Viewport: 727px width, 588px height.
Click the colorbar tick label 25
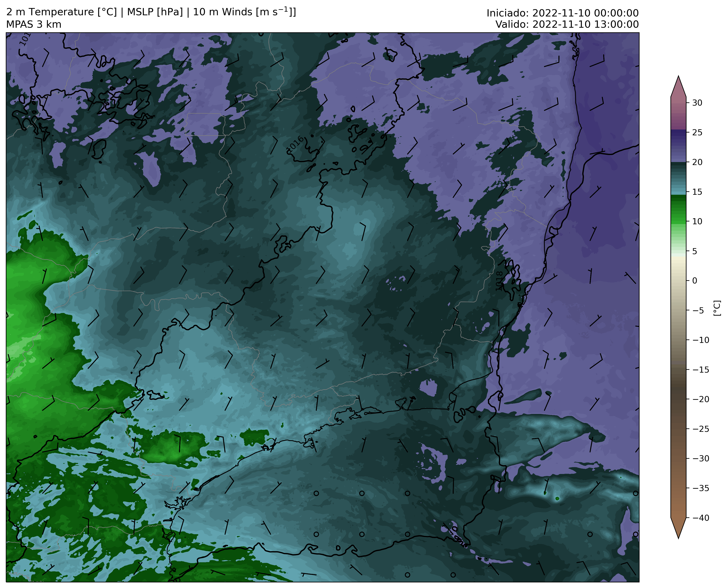(x=697, y=132)
